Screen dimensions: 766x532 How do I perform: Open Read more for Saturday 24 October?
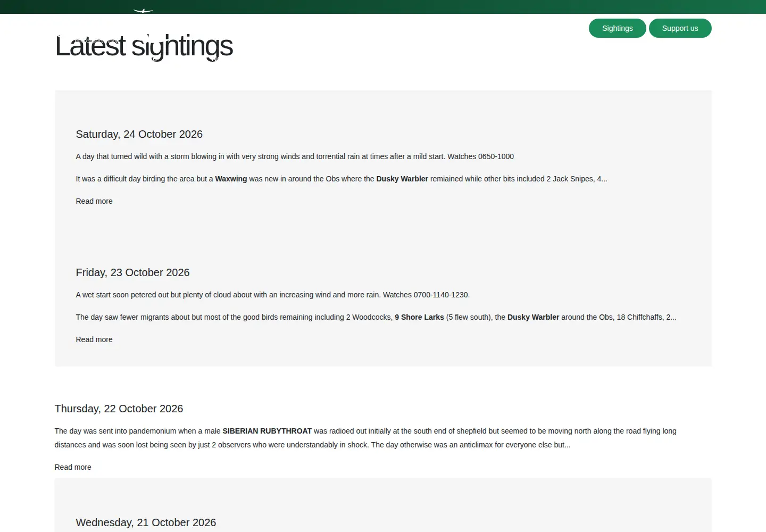[94, 201]
